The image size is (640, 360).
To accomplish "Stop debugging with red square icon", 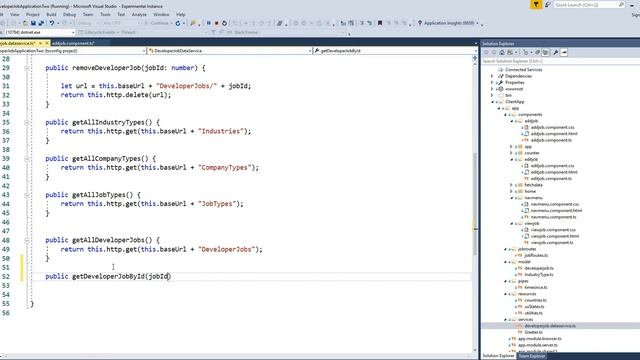I will click(x=216, y=23).
